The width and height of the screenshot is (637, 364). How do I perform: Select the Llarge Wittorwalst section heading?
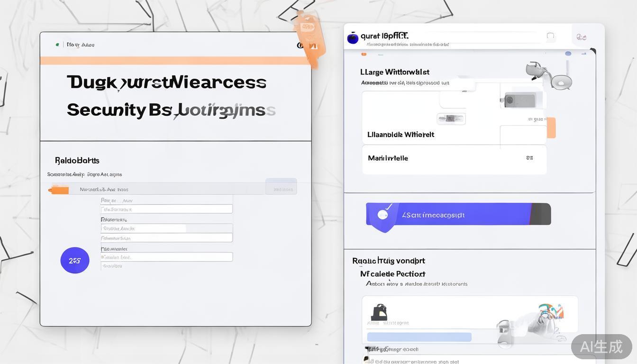point(394,72)
